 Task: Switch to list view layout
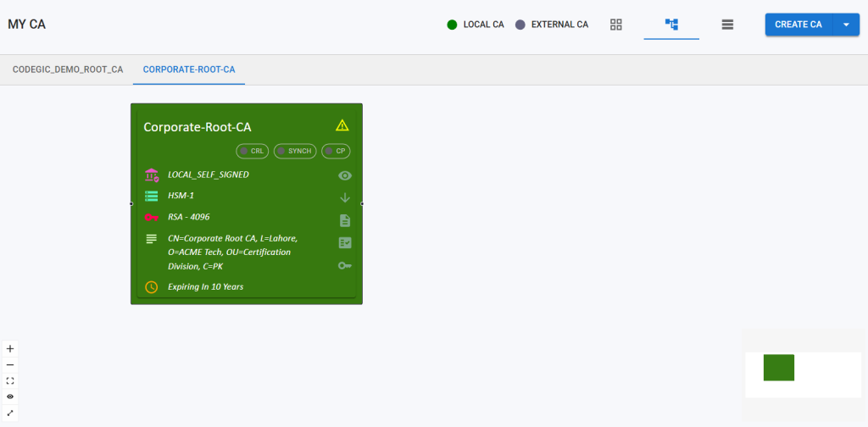coord(726,25)
